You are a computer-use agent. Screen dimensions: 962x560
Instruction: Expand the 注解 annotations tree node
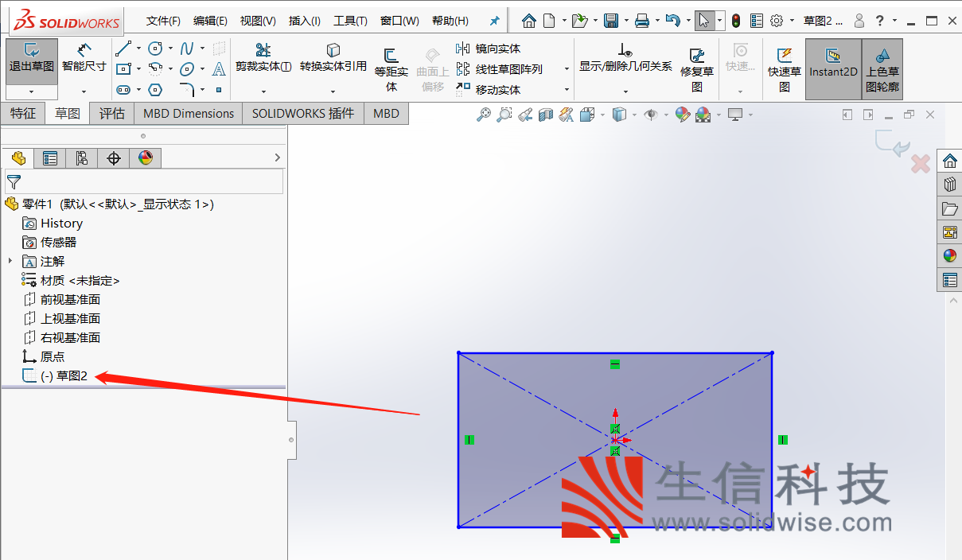10,261
